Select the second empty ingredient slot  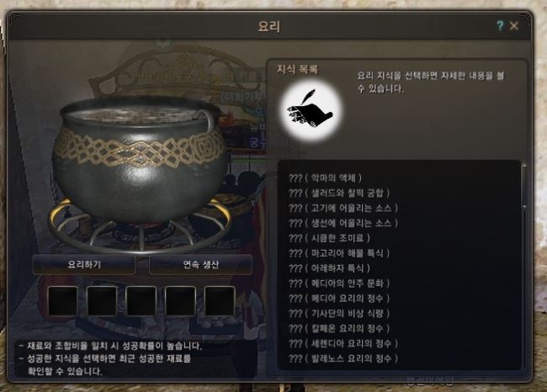point(102,300)
